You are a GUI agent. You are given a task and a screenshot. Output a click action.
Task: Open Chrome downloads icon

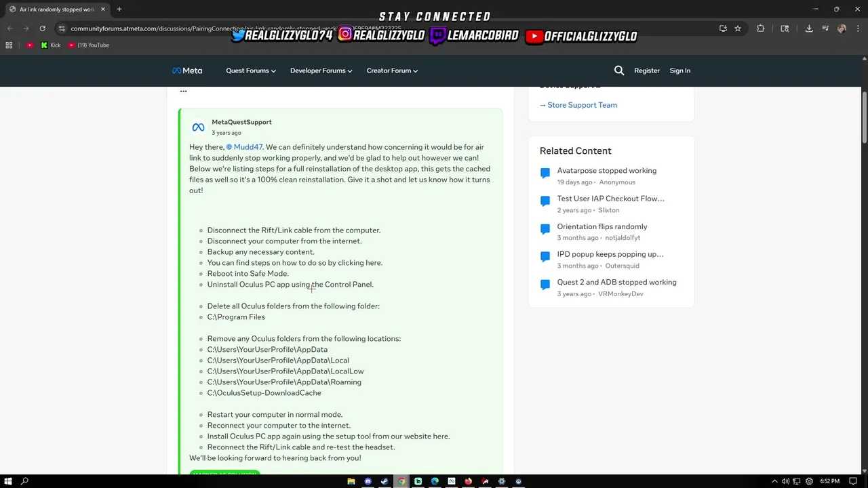[x=809, y=28]
